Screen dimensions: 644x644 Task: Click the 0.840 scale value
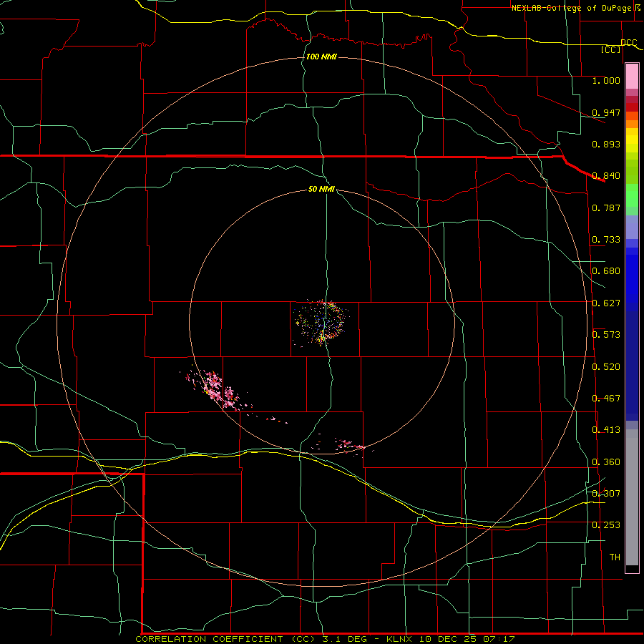(x=606, y=176)
